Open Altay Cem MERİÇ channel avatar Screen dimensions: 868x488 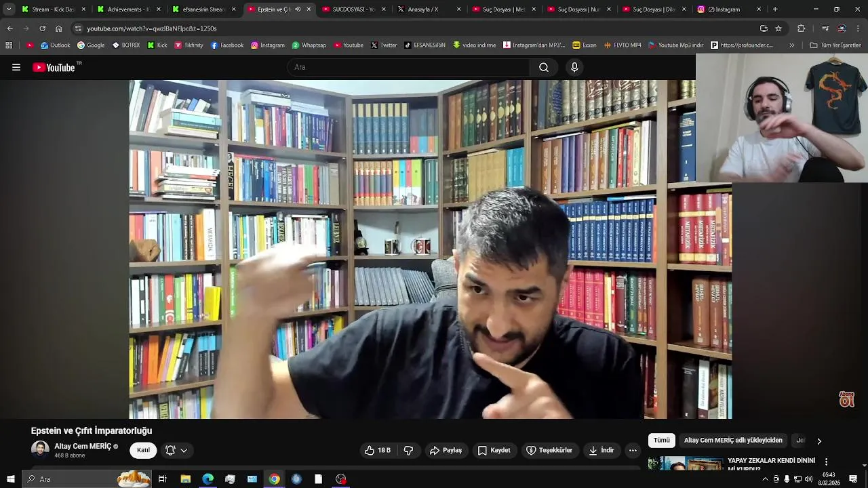[x=40, y=450]
